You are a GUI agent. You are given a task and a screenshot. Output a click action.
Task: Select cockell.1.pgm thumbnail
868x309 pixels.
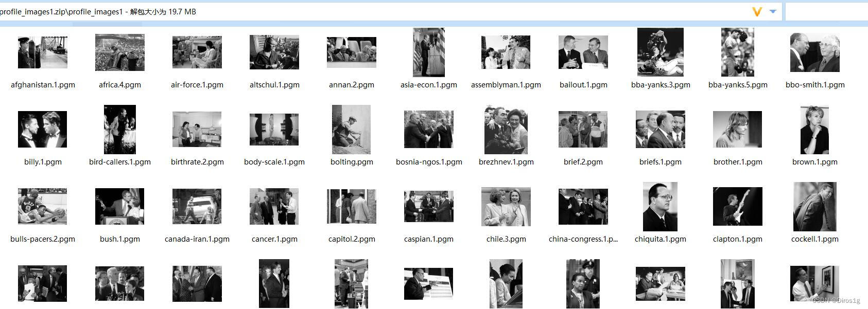[815, 207]
